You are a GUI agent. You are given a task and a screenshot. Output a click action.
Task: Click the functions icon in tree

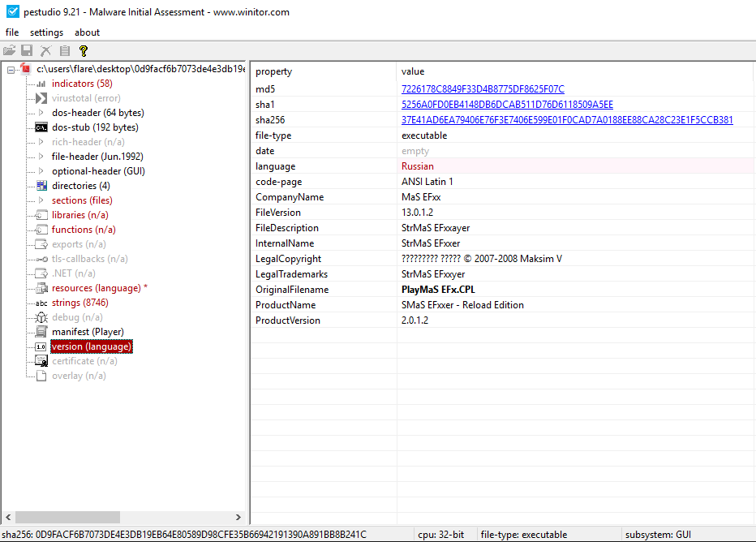41,230
